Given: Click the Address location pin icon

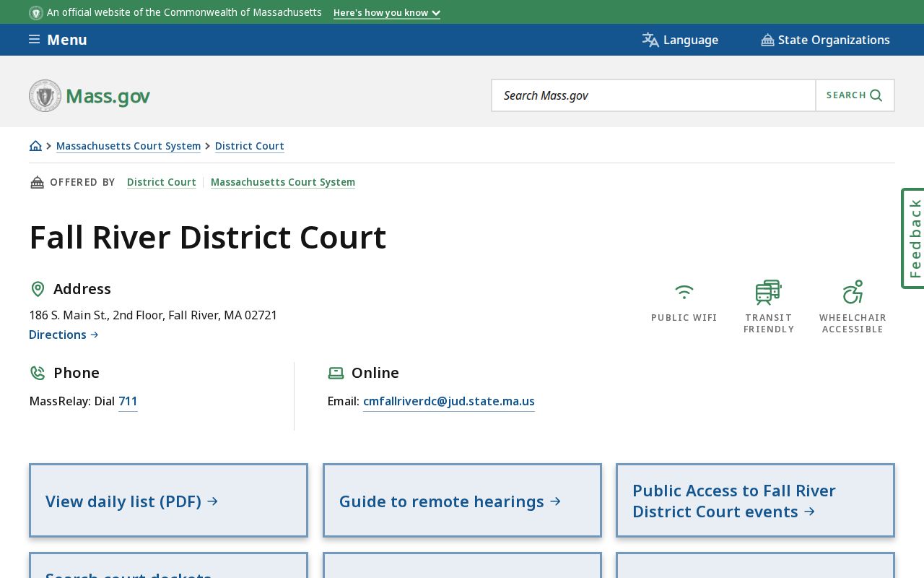Looking at the screenshot, I should pyautogui.click(x=38, y=289).
